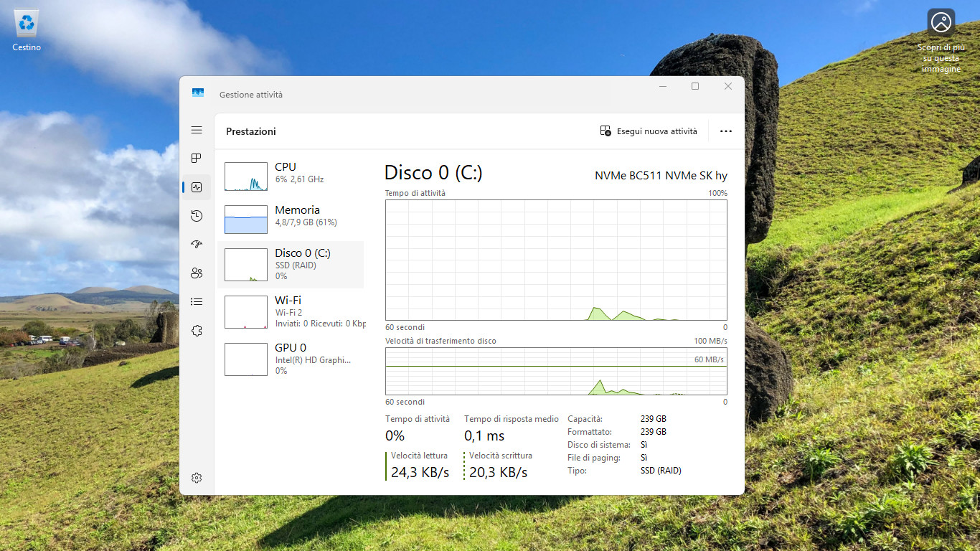Screen dimensions: 980x551
Task: Click the GPU 0 mini graph thumbnail
Action: pos(246,359)
